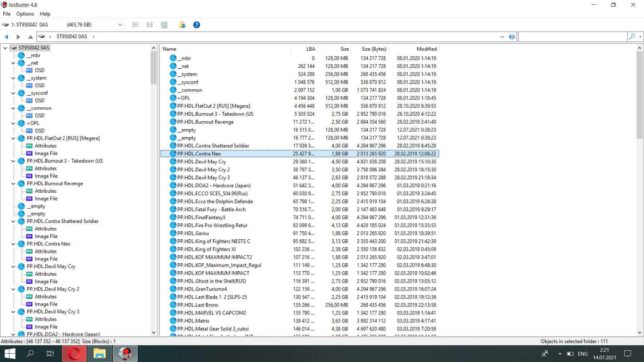Open the Help menu

click(45, 14)
